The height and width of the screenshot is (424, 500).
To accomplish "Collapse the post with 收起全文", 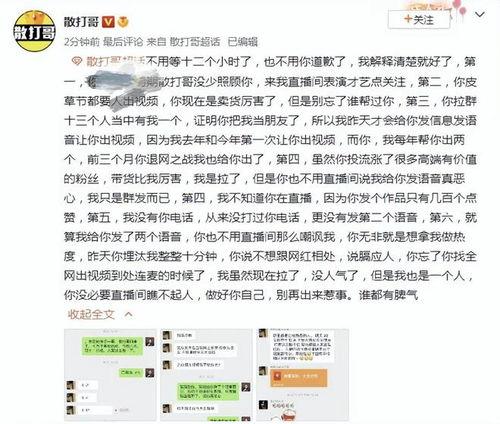I will [x=91, y=314].
